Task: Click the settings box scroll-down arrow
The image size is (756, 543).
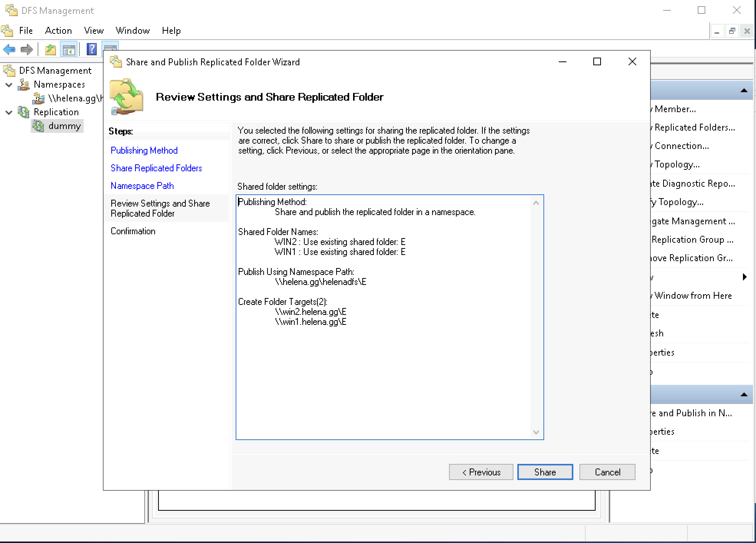Action: point(536,432)
